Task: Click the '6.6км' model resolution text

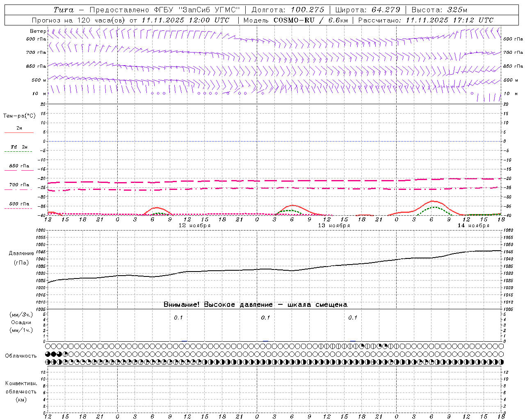Action: [338, 20]
